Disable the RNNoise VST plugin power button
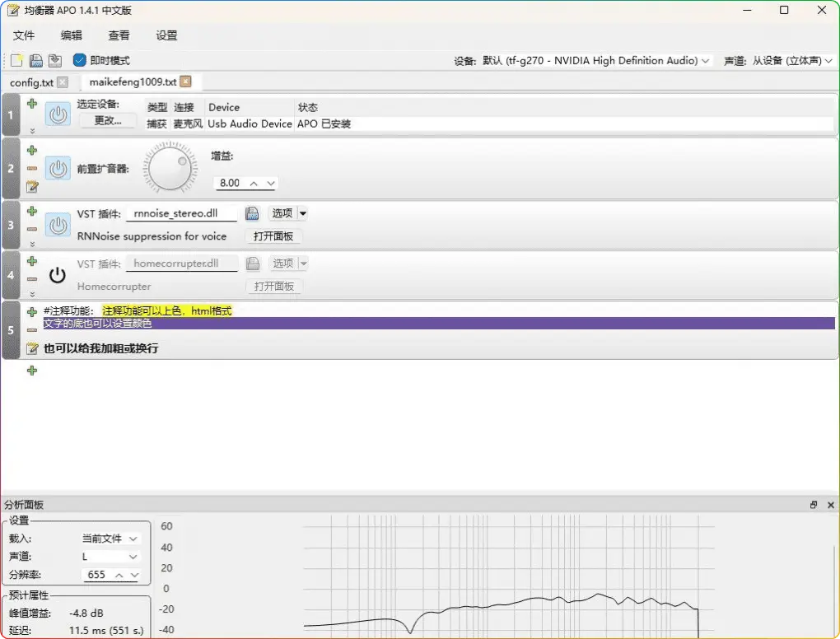Image resolution: width=840 pixels, height=639 pixels. coord(58,225)
